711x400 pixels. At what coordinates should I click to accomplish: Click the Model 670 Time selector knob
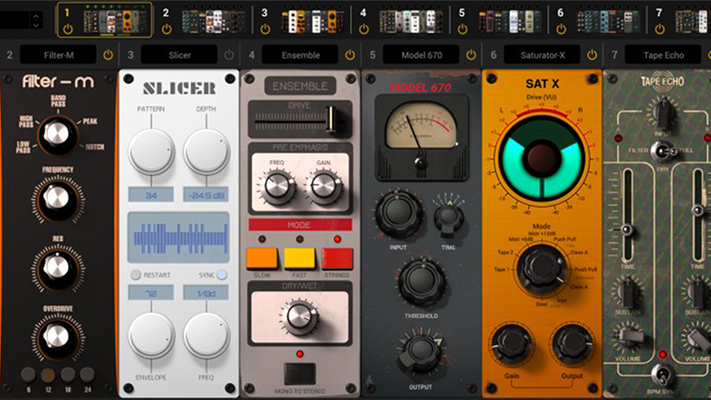point(449,218)
